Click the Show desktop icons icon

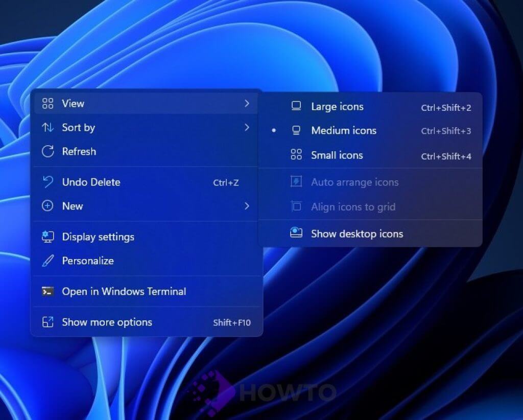296,232
